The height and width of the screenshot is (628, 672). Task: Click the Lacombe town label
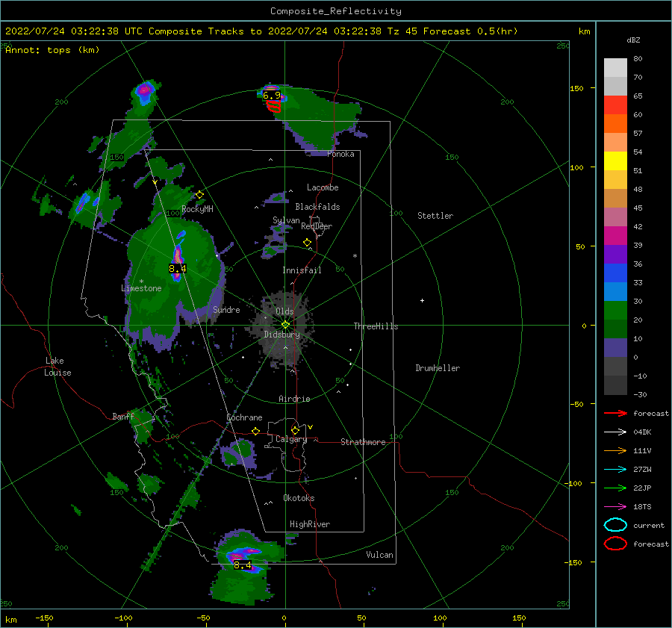[x=323, y=187]
